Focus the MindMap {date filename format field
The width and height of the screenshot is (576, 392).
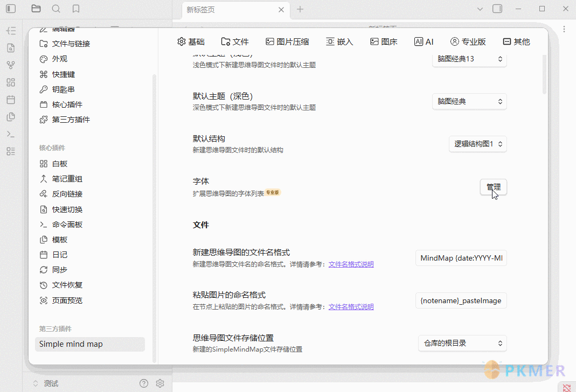(x=461, y=258)
